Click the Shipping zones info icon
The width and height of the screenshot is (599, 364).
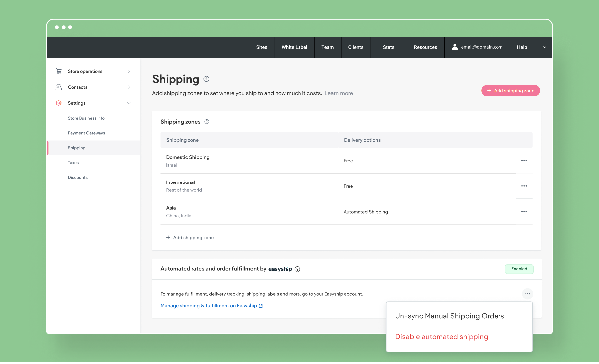click(207, 122)
